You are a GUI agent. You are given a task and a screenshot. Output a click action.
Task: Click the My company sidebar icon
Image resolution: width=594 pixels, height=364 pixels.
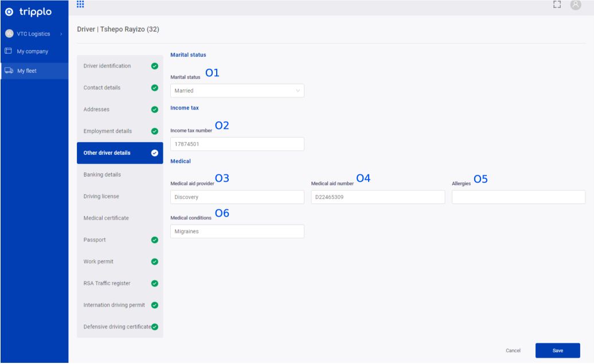(x=8, y=52)
